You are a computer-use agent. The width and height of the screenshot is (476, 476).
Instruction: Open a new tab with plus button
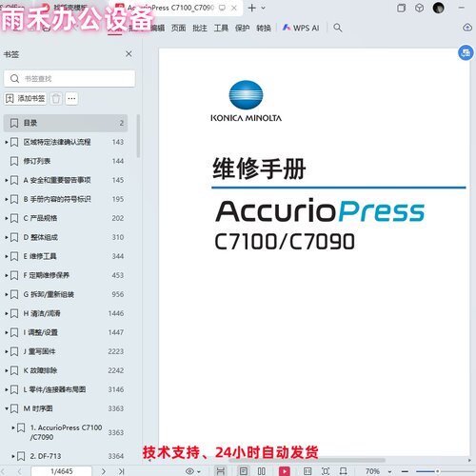[x=251, y=8]
